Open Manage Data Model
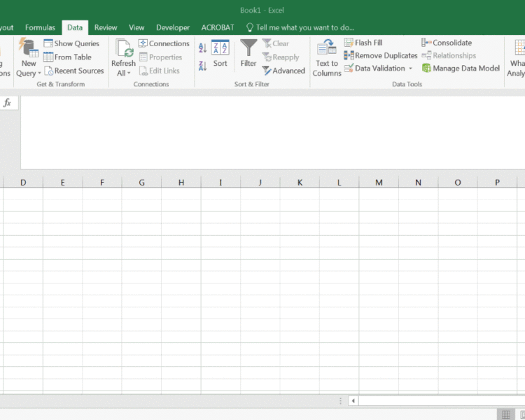Screen dimensions: 525x420 [x=461, y=68]
